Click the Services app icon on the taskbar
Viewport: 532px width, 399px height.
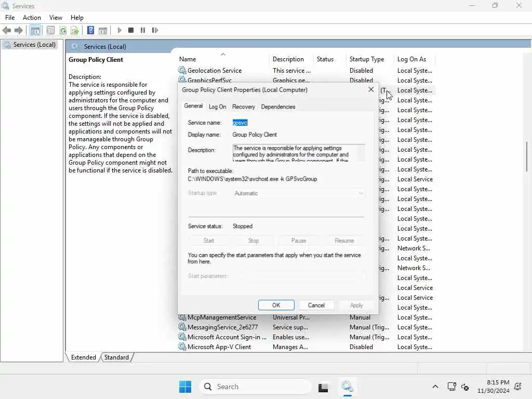(347, 386)
